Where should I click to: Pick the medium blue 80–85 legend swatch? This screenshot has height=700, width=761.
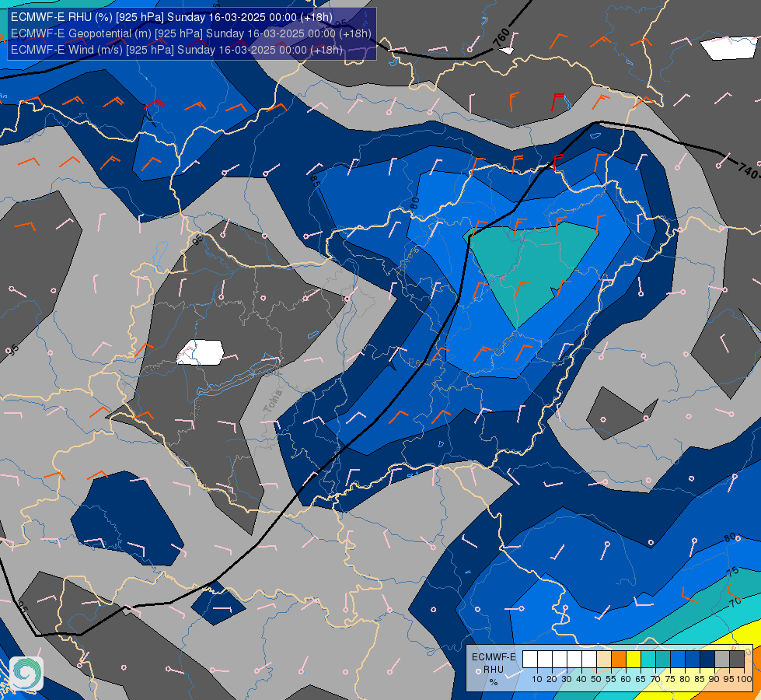tap(693, 660)
